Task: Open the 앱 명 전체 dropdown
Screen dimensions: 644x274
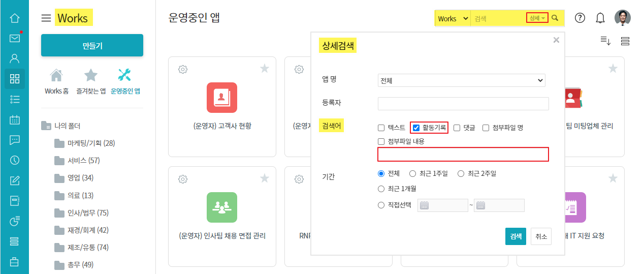Action: [x=461, y=80]
